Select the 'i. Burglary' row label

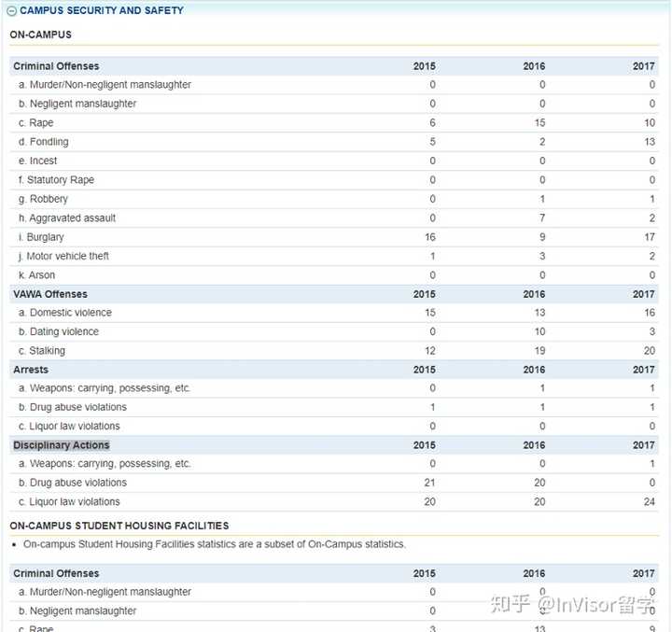pos(41,237)
